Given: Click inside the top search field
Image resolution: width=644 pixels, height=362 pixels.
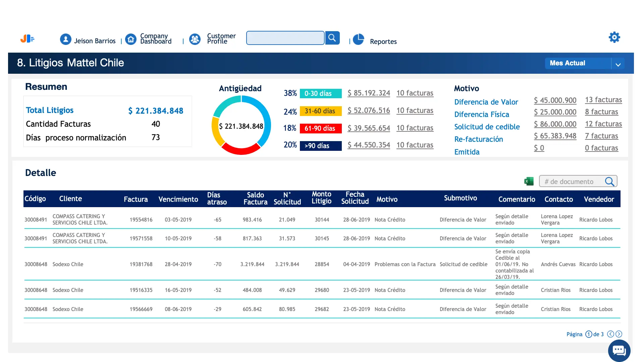Looking at the screenshot, I should (285, 38).
